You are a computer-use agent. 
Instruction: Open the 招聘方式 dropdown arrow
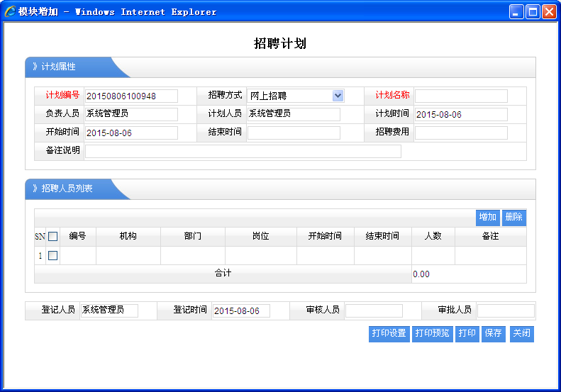(x=338, y=96)
